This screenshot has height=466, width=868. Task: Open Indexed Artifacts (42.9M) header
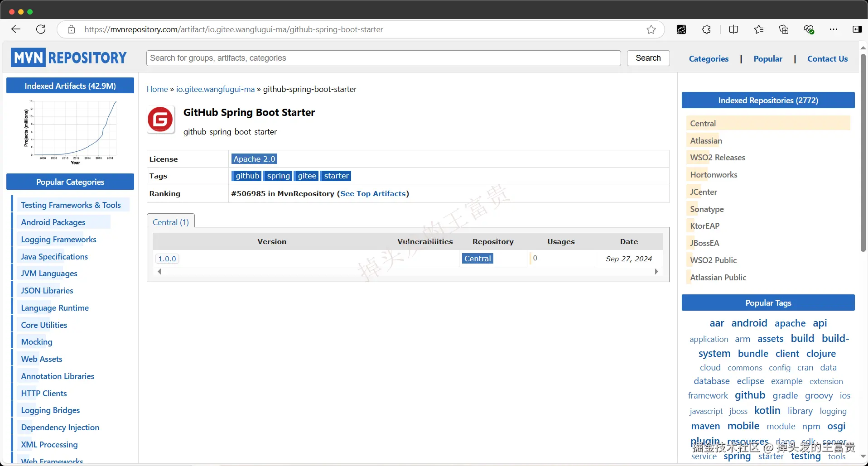pos(70,86)
